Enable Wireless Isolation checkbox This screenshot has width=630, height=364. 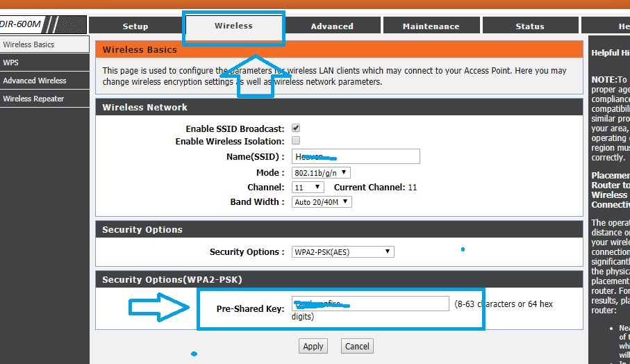pos(296,141)
